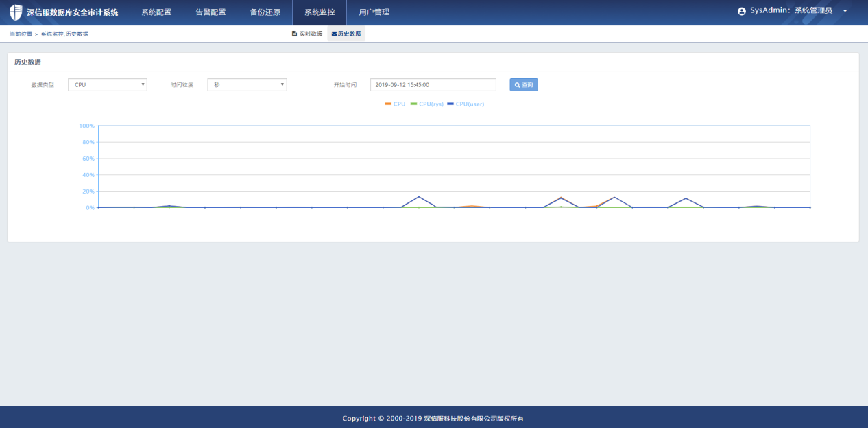Expand the user menu caret arrow
This screenshot has height=429, width=868.
coord(845,12)
